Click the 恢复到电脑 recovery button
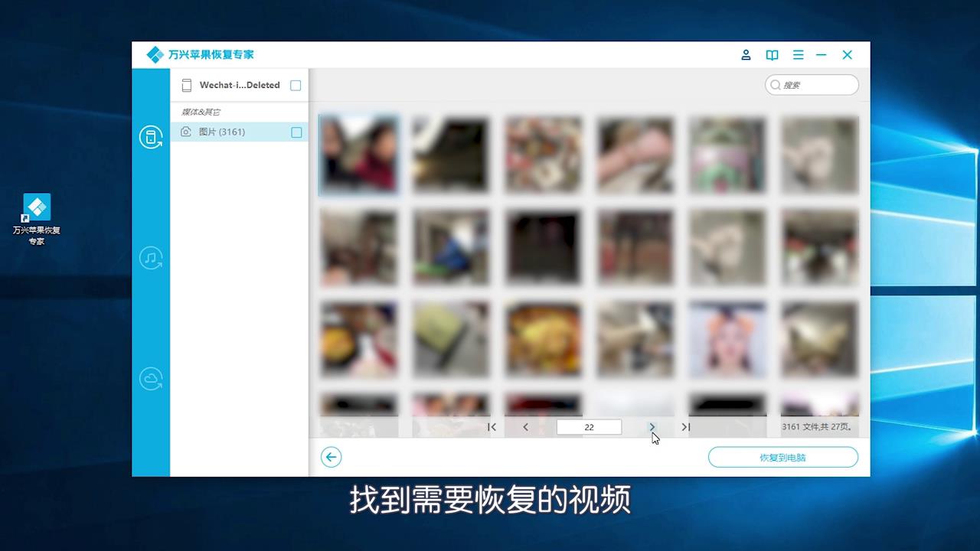Viewport: 980px width, 551px height. click(x=782, y=457)
